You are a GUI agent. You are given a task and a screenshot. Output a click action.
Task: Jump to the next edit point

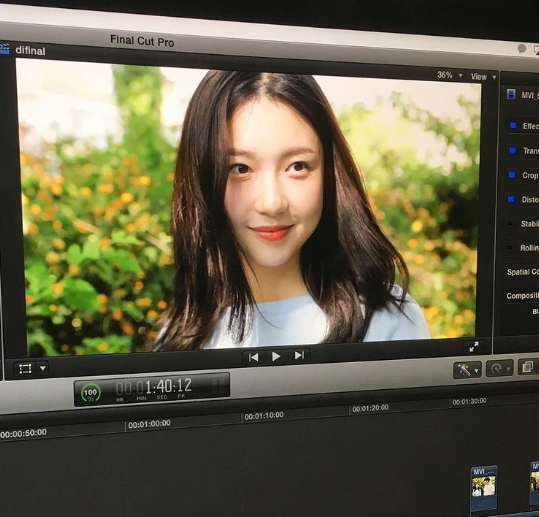(x=299, y=355)
